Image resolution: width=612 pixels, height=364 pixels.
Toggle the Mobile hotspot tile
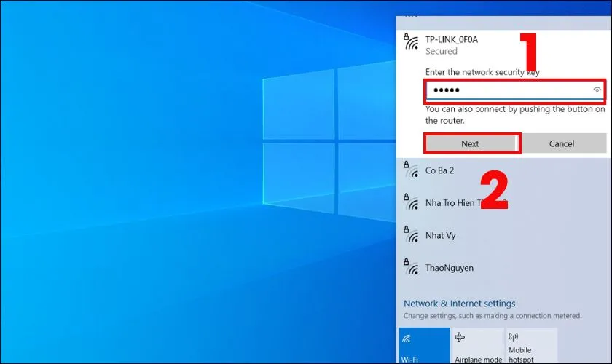[530, 346]
